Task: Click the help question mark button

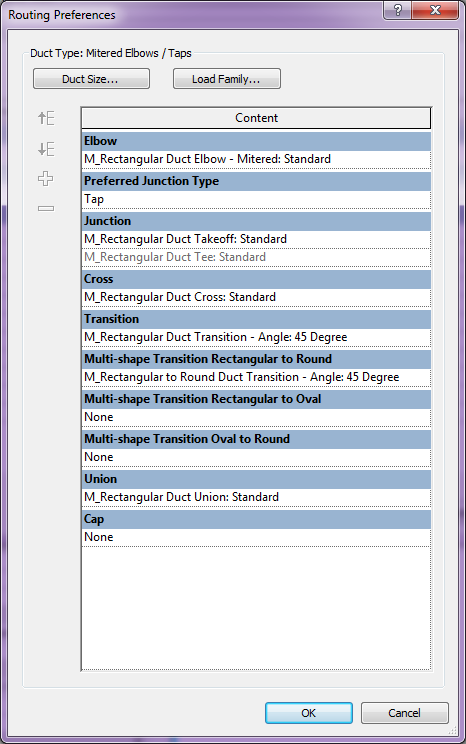Action: click(x=398, y=10)
